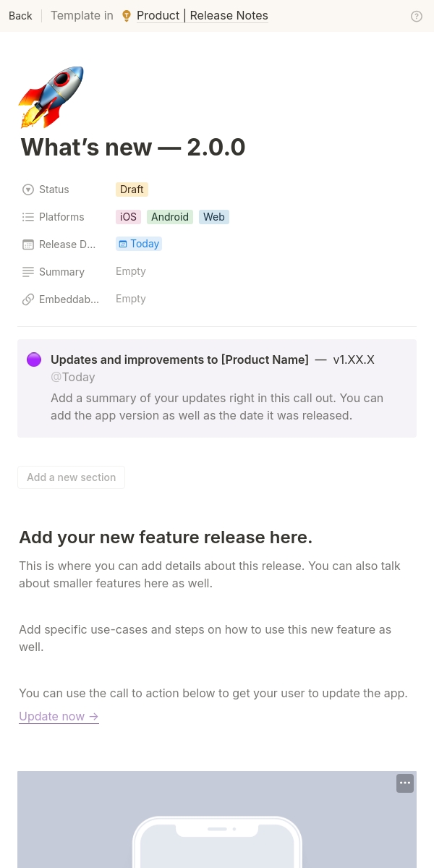Click the Android platform tag
The width and height of the screenshot is (434, 868).
(170, 217)
